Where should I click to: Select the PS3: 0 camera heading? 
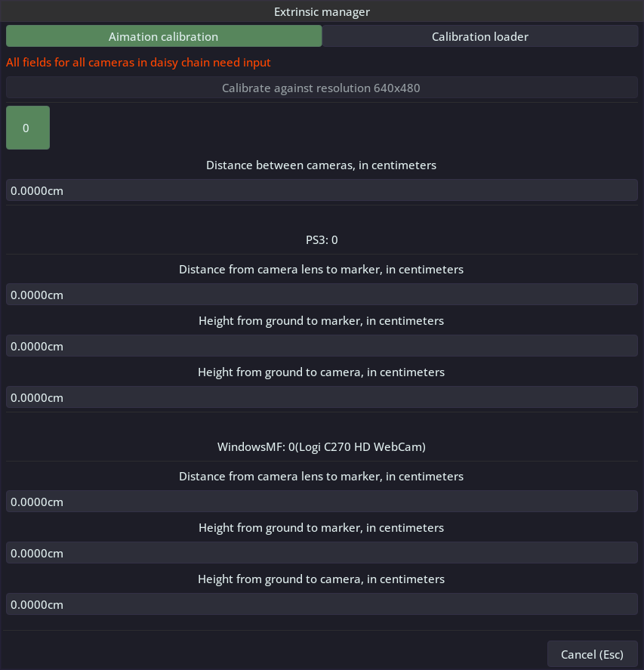[x=322, y=240]
